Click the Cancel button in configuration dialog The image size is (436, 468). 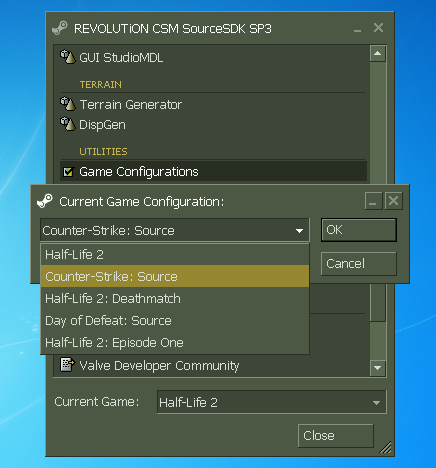point(359,264)
